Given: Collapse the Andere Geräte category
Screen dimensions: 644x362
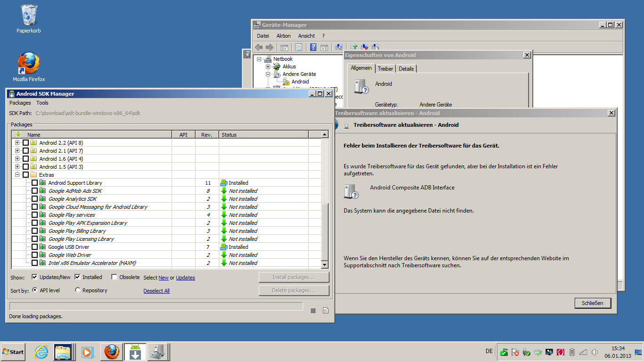Looking at the screenshot, I should 268,74.
